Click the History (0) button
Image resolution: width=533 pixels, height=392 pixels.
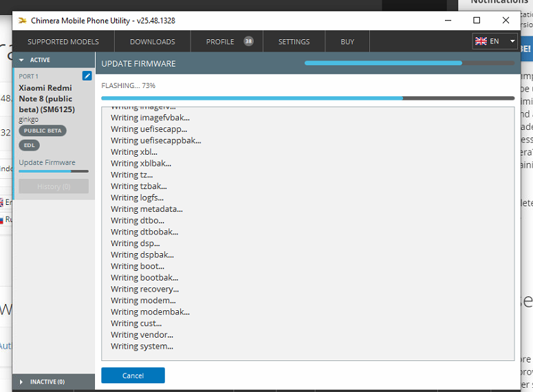54,186
